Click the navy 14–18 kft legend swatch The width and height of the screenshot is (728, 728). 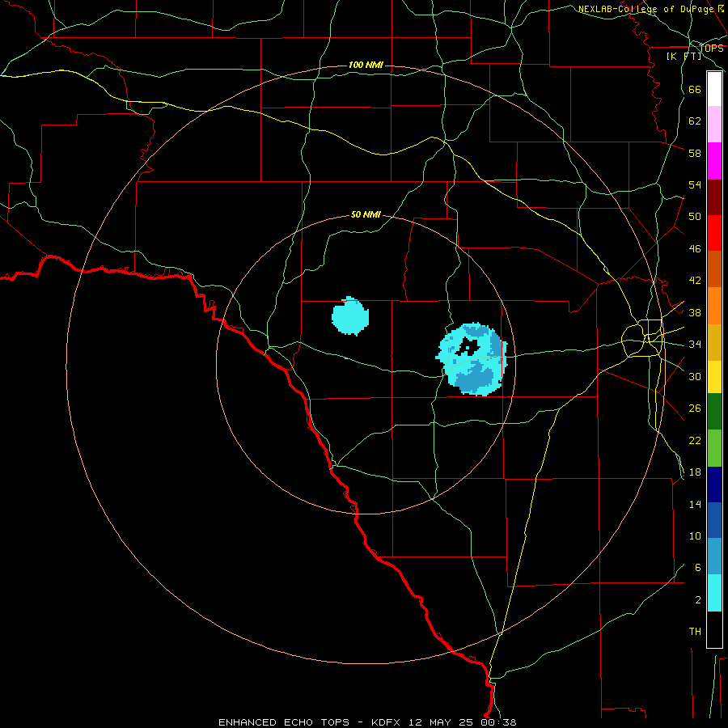[714, 485]
